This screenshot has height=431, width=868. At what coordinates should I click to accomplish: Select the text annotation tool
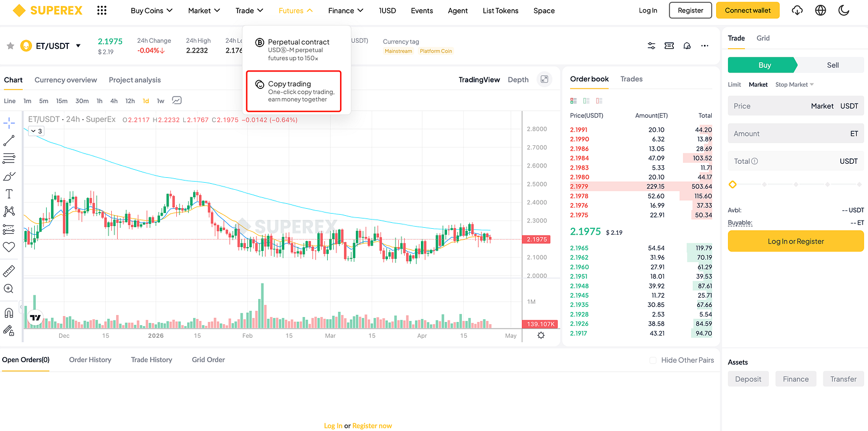pos(9,194)
